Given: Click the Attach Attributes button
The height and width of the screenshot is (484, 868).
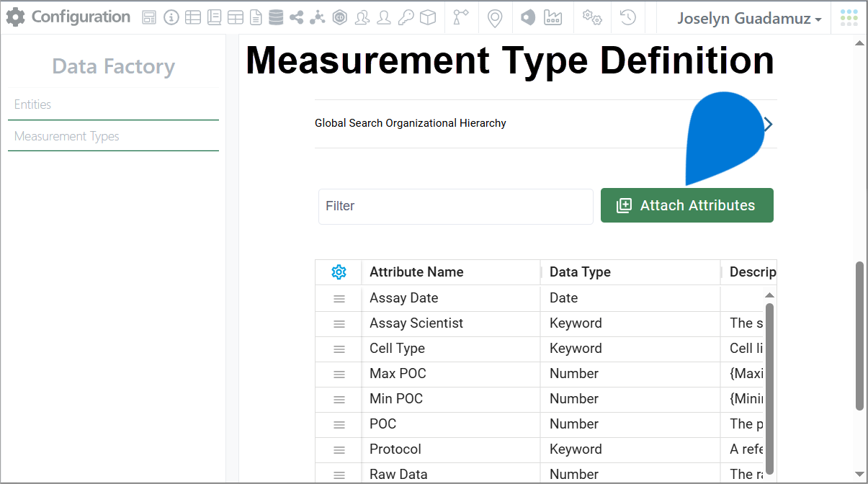Looking at the screenshot, I should (x=687, y=205).
